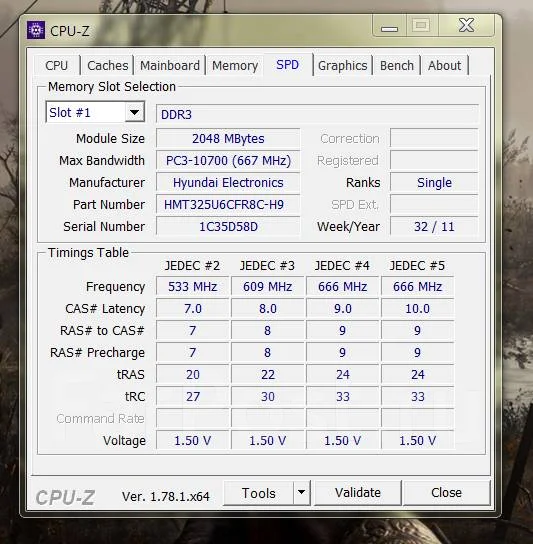The width and height of the screenshot is (533, 544).
Task: Click the PC3-10700 (667 MHz) bandwidth value
Action: point(228,161)
